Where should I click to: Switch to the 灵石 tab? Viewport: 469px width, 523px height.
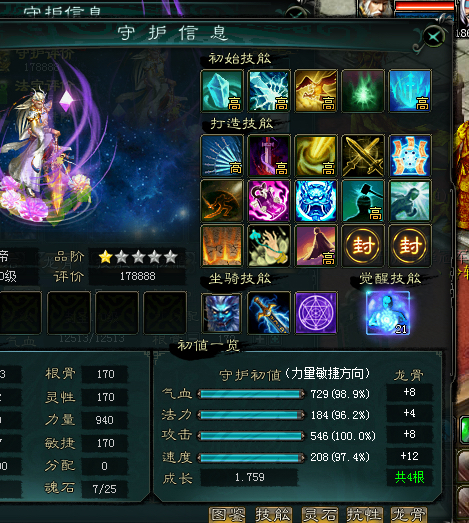(x=320, y=515)
